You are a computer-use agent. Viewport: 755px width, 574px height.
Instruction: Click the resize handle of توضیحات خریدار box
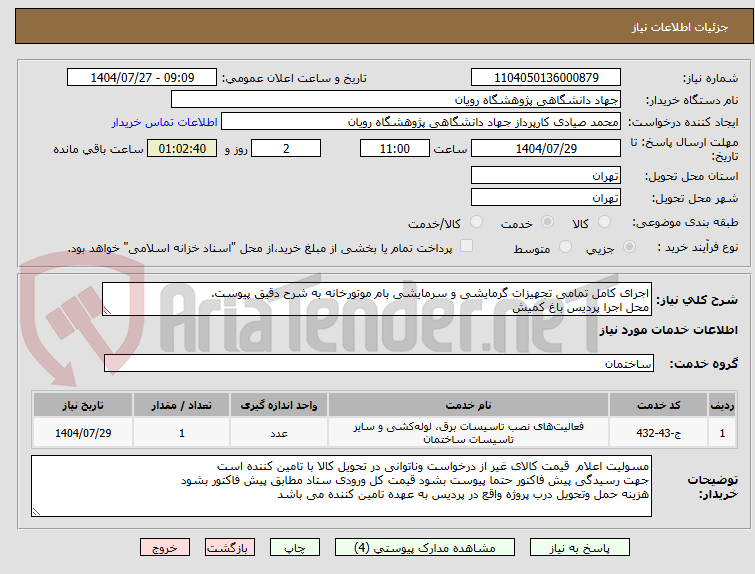click(x=36, y=511)
